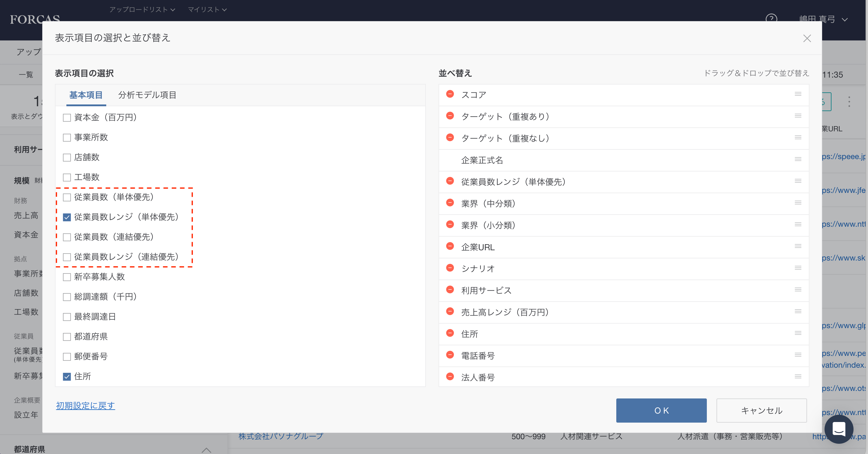The width and height of the screenshot is (868, 454).
Task: Remove 法人番号 via its red minus icon
Action: [x=450, y=377]
